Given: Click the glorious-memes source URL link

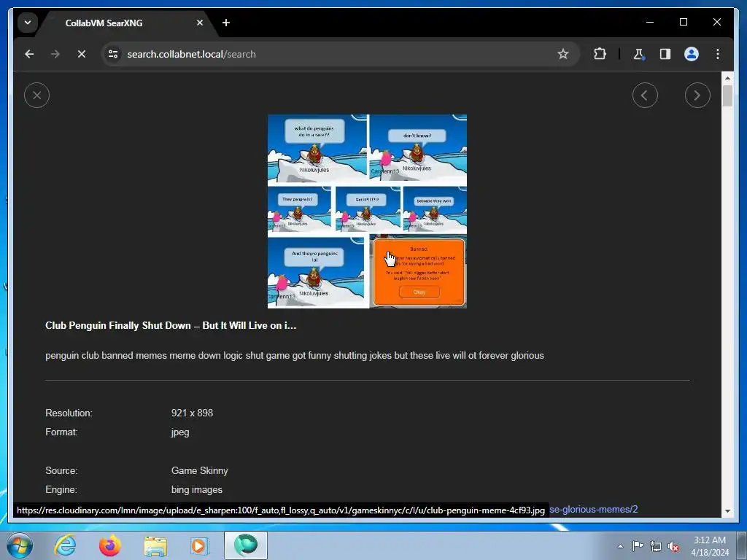Looking at the screenshot, I should click(593, 510).
